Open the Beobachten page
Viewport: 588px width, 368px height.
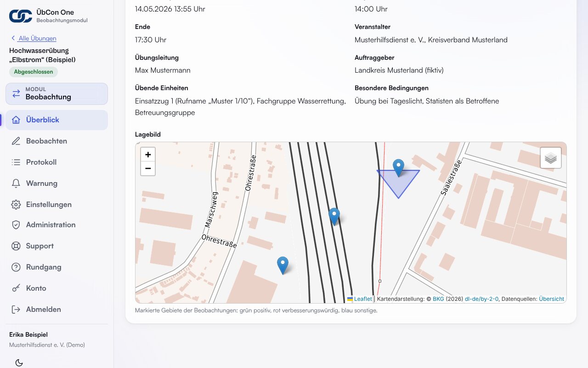(57, 141)
